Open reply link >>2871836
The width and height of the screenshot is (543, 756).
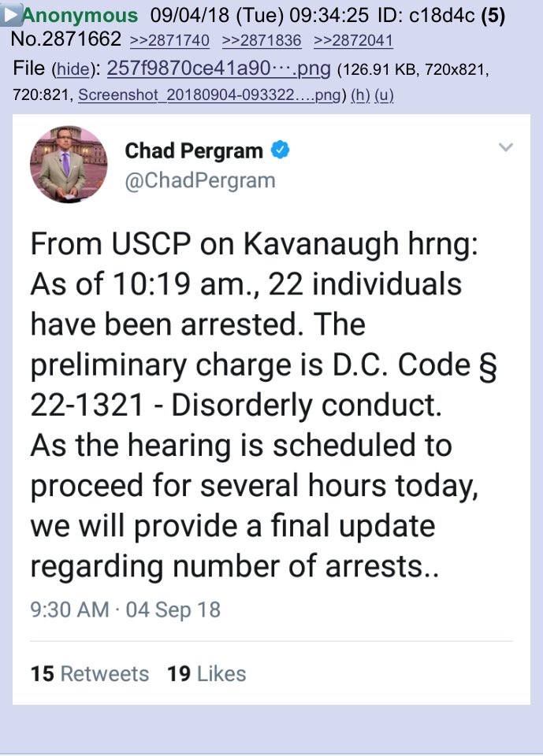click(x=262, y=40)
